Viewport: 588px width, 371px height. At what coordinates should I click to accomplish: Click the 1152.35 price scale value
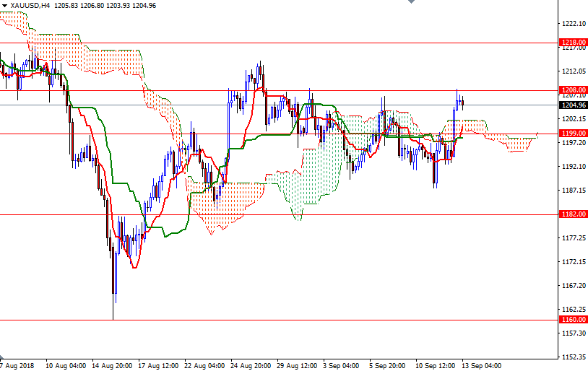tap(573, 357)
